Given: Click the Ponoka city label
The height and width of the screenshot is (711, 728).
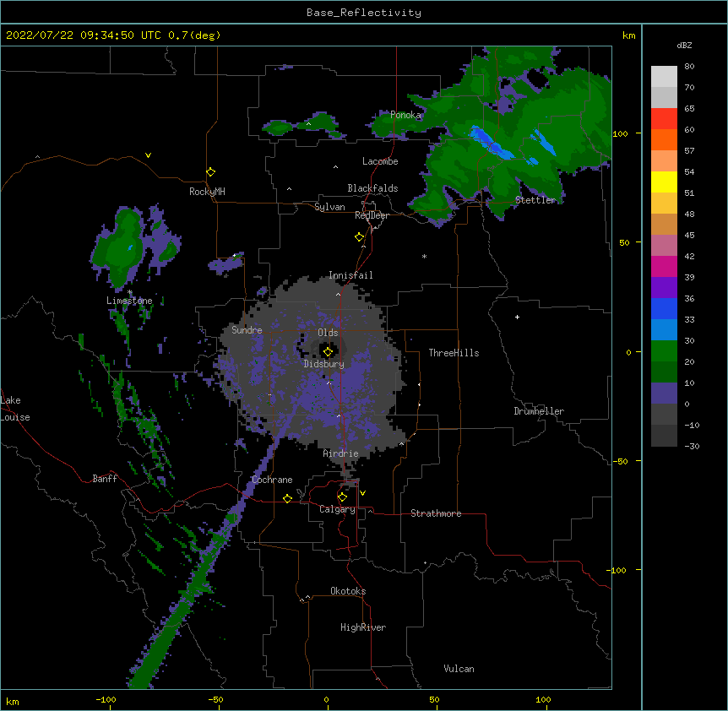Looking at the screenshot, I should tap(405, 115).
